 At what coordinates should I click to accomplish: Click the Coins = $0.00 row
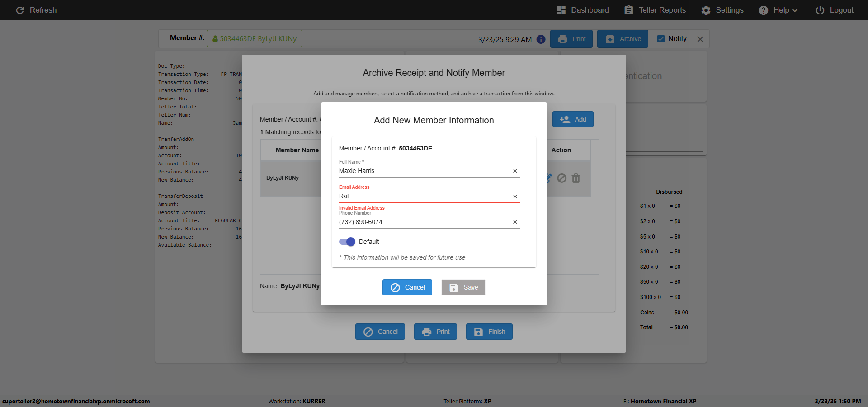664,313
